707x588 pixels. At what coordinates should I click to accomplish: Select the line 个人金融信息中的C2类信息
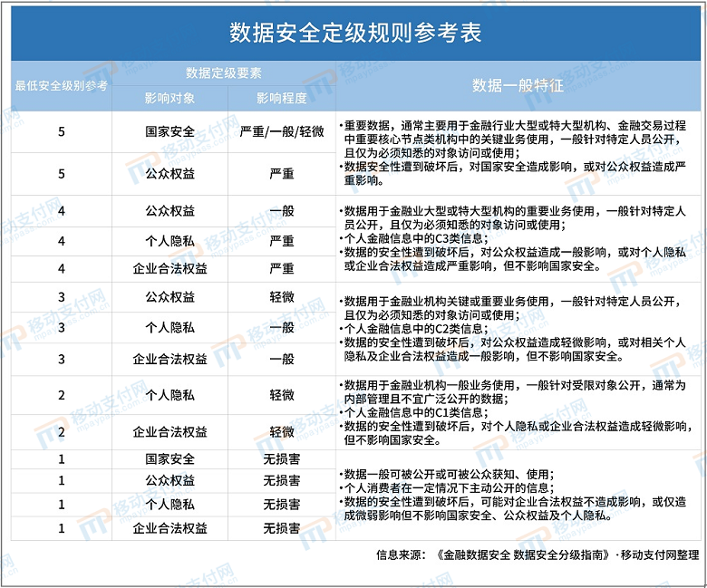click(x=414, y=329)
